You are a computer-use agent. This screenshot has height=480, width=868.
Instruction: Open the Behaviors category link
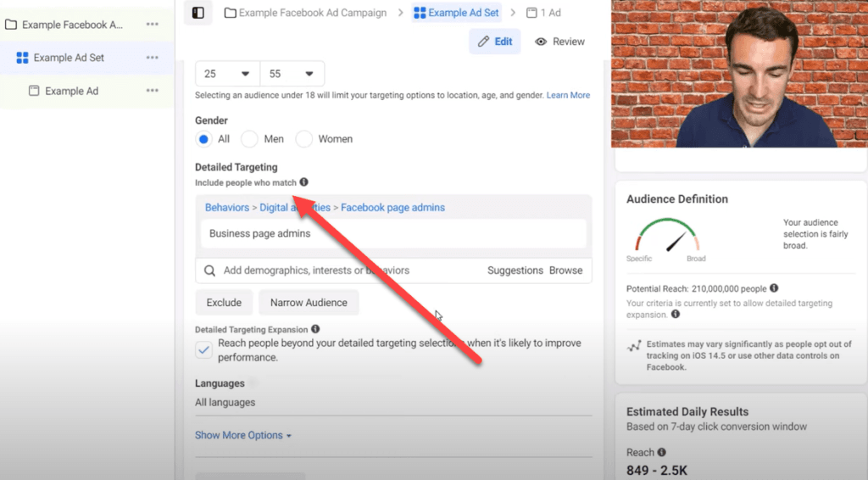pos(227,208)
